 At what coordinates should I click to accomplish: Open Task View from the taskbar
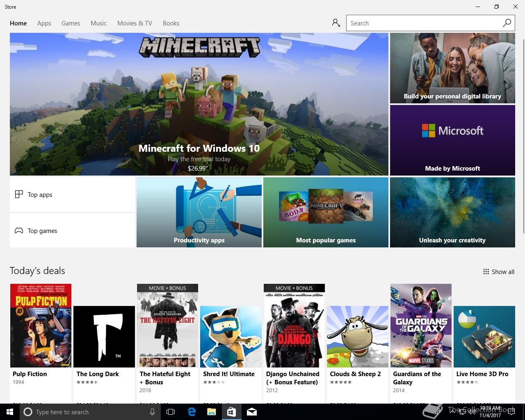[171, 412]
